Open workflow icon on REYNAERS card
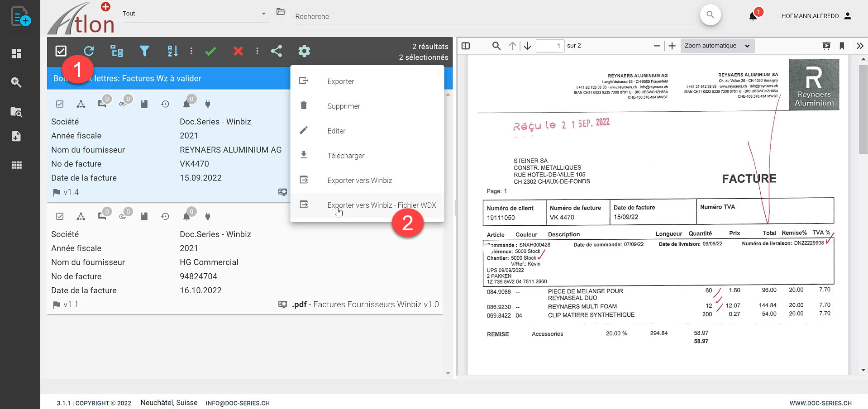Screen dimensions: 868x409 pos(81,104)
